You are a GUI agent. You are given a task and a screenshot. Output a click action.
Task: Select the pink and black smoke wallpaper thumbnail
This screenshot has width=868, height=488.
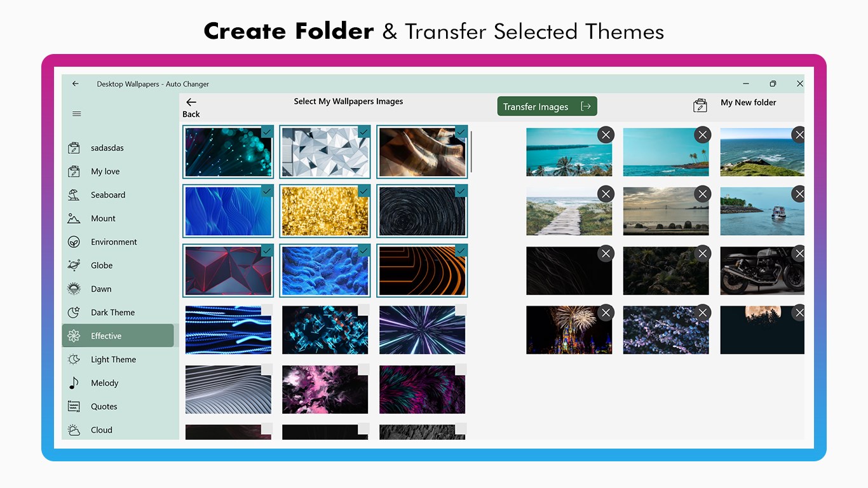click(325, 390)
